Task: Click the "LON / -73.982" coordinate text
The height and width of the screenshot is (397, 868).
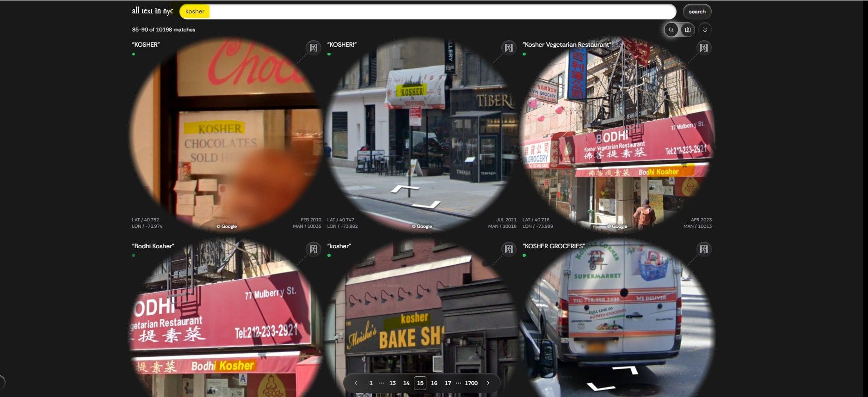Action: coord(342,226)
